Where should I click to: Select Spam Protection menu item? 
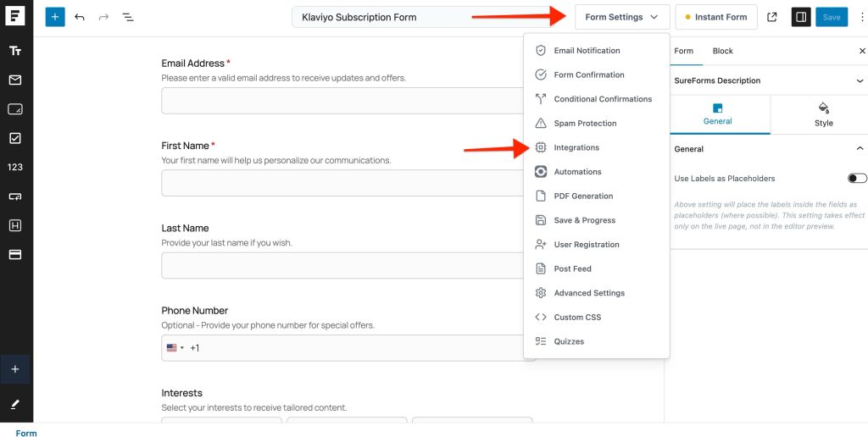pos(596,124)
